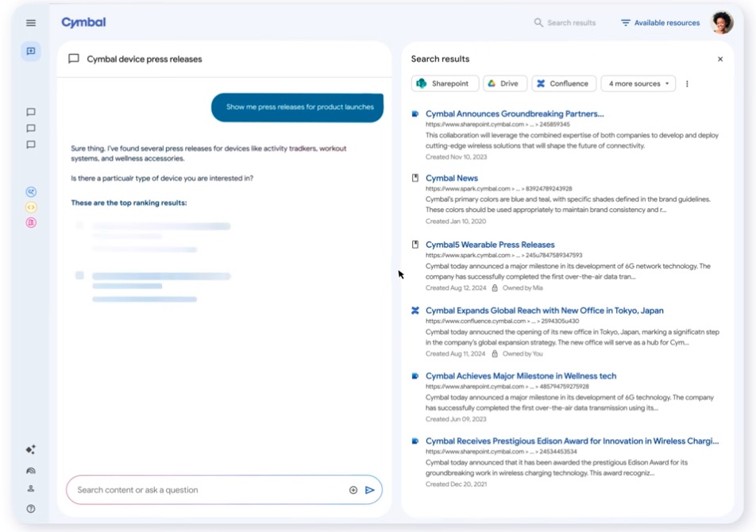Toggle the Sharepoint source filter
Image resolution: width=756 pixels, height=532 pixels.
445,83
